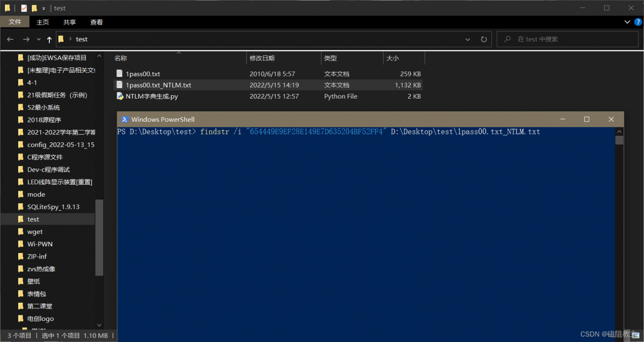Select the 21级假期任务（示例） folder
The height and width of the screenshot is (342, 644).
tap(57, 95)
